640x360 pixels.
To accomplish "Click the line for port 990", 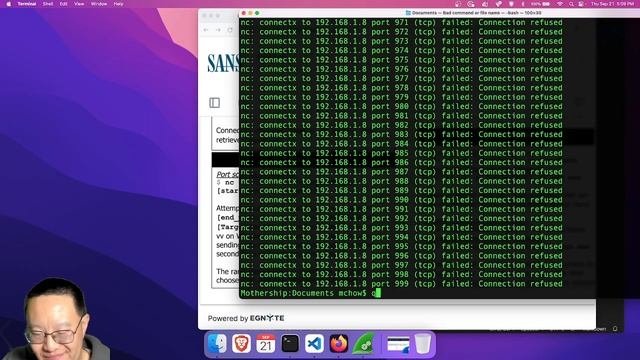I will [401, 200].
